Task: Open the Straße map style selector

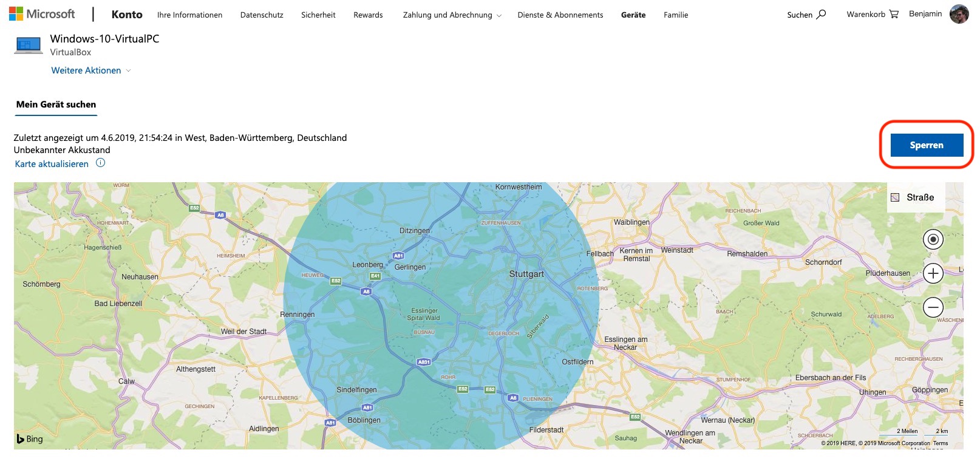Action: click(915, 197)
